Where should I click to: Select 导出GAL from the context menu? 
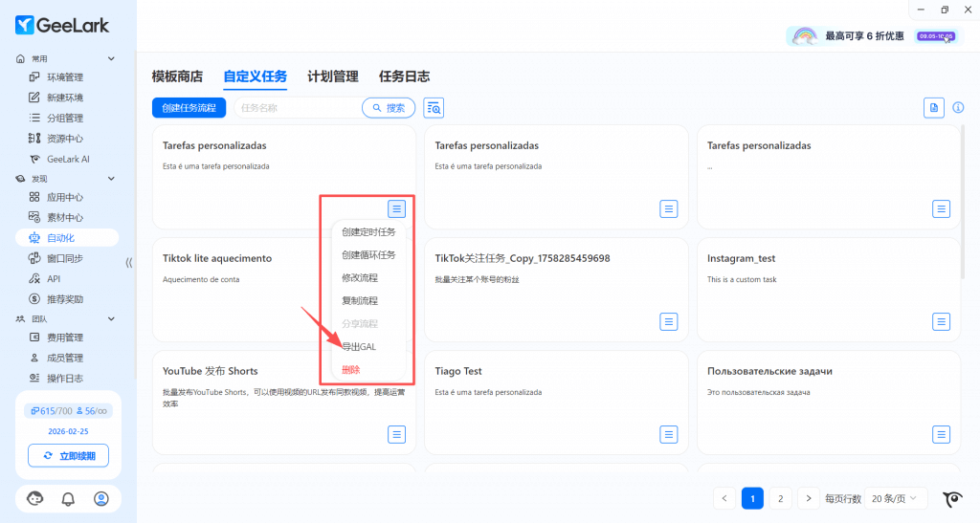coord(359,346)
